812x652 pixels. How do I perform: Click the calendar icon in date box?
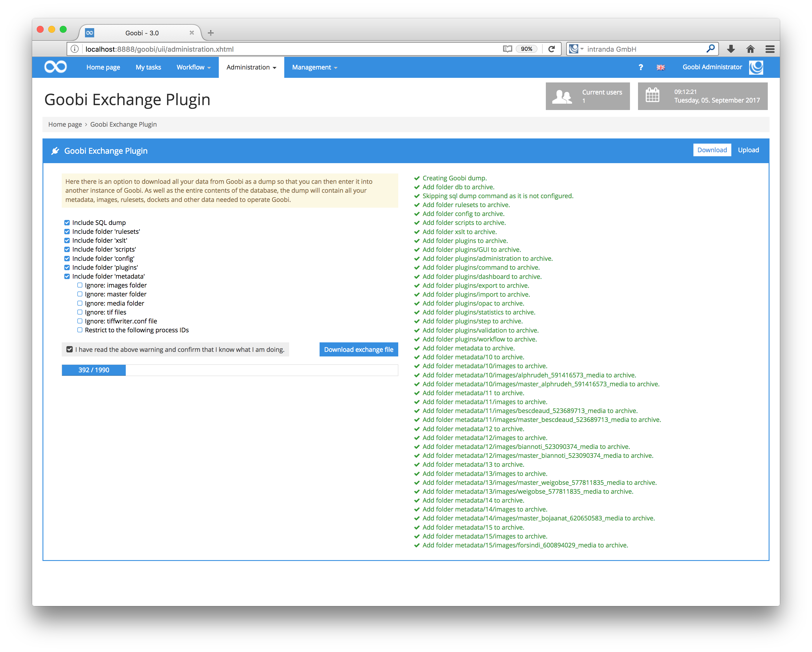[652, 95]
